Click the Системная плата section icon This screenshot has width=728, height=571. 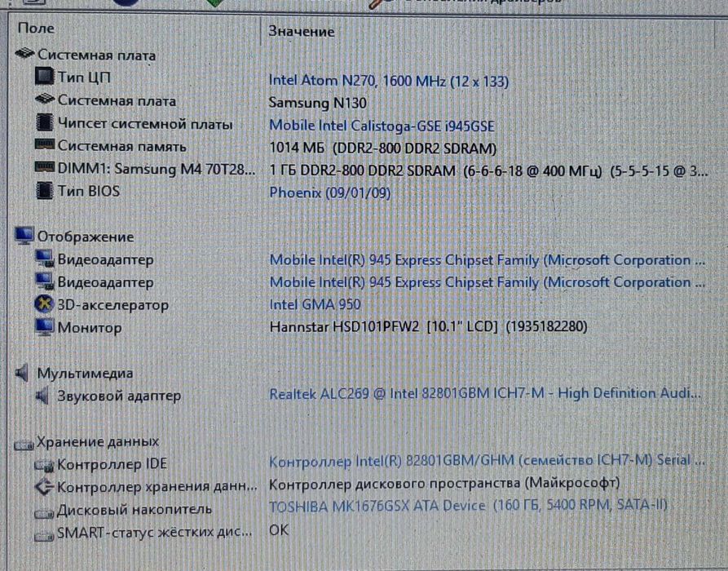(x=24, y=54)
